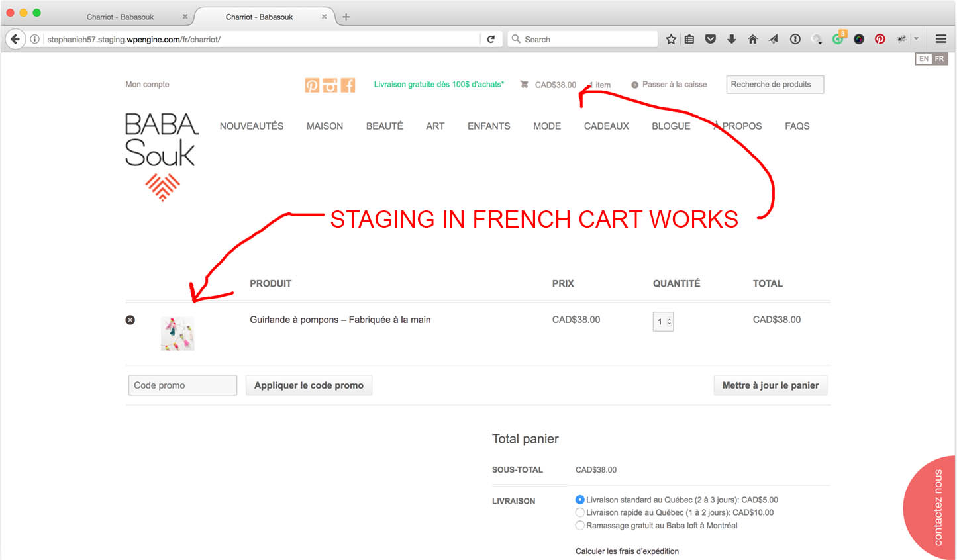The image size is (957, 560).
Task: Open the ENFANTS menu
Action: pos(489,126)
